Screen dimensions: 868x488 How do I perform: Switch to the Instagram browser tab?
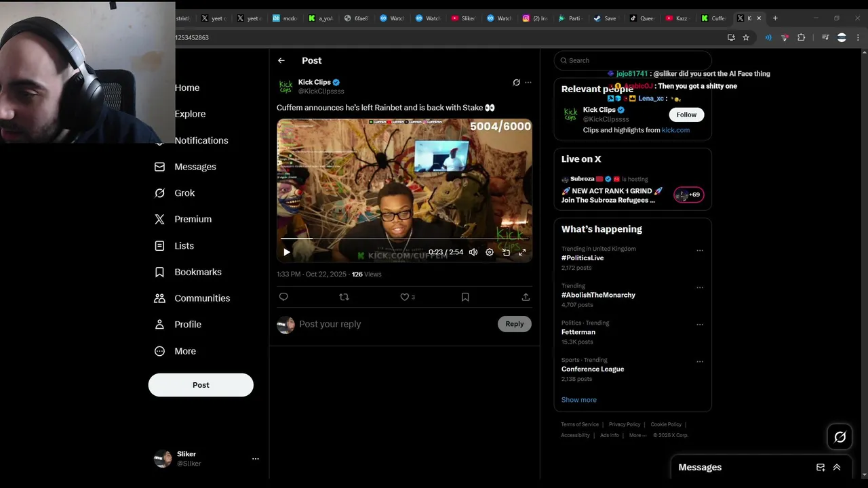534,18
